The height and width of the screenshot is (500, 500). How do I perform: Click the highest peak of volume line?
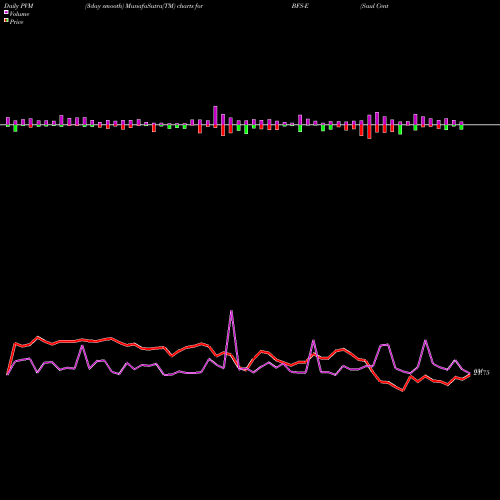tap(231, 311)
